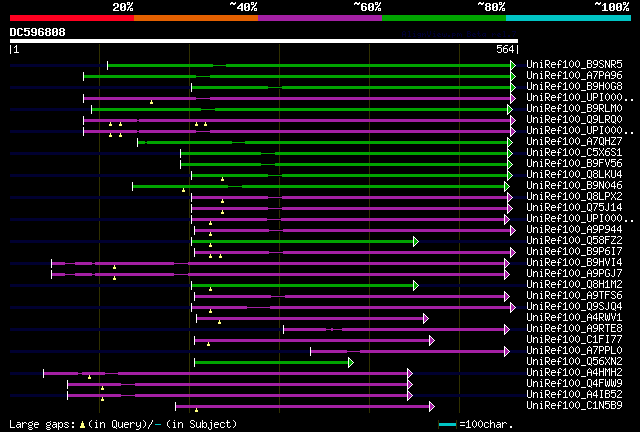Open the UniRef100_Q4FWW9 label
The height and width of the screenshot is (432, 640).
pyautogui.click(x=574, y=384)
